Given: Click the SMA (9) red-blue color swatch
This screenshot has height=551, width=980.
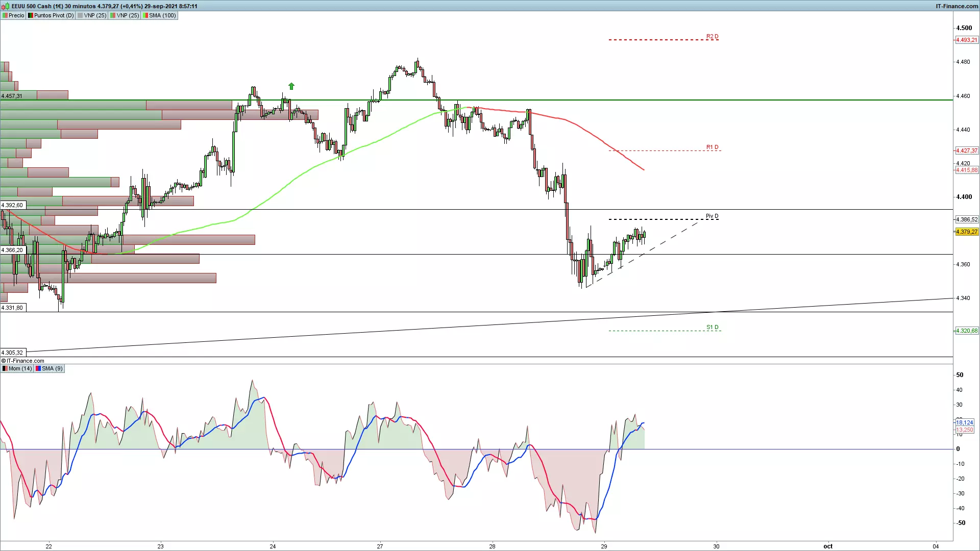Looking at the screenshot, I should point(38,368).
